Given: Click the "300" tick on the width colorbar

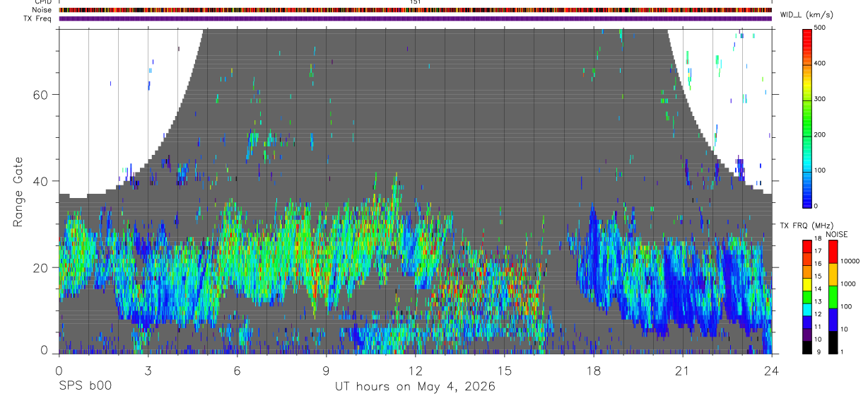Looking at the screenshot, I should coord(821,99).
